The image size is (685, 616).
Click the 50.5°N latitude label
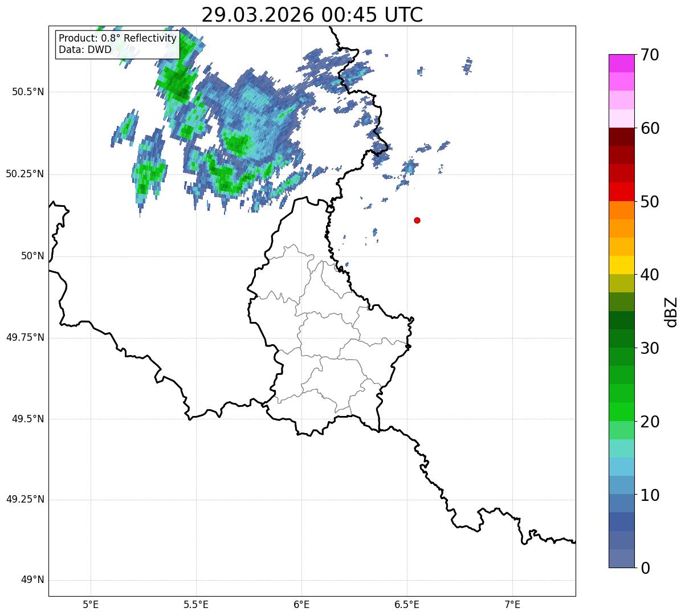28,92
